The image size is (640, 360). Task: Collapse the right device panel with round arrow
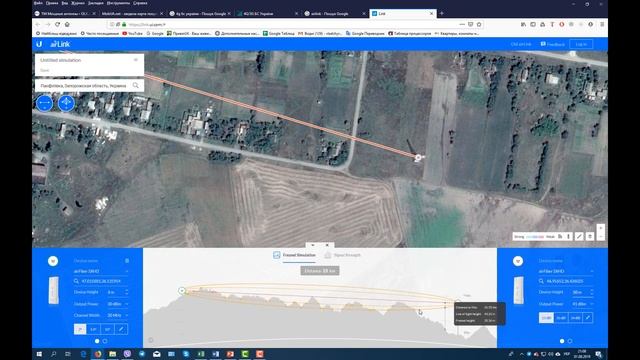(518, 261)
